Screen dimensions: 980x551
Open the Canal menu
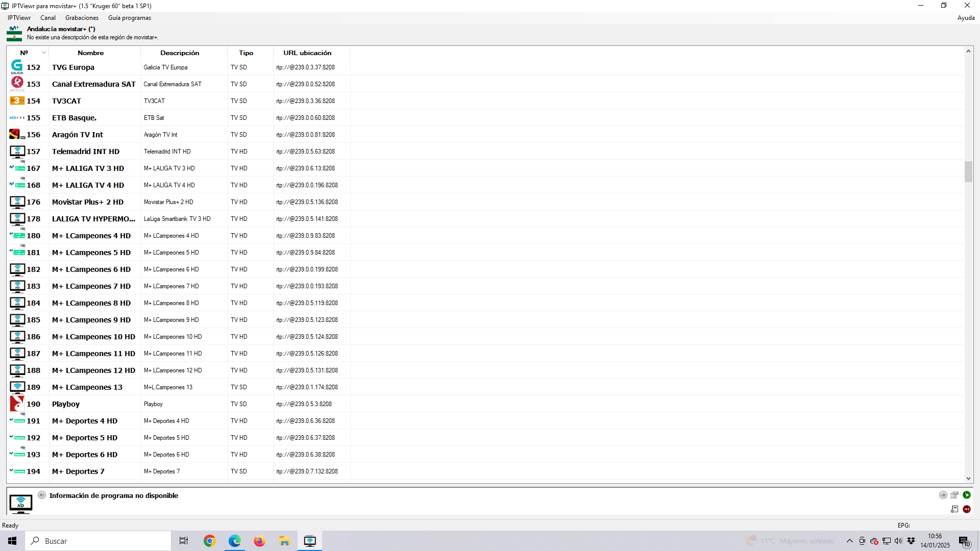point(48,18)
